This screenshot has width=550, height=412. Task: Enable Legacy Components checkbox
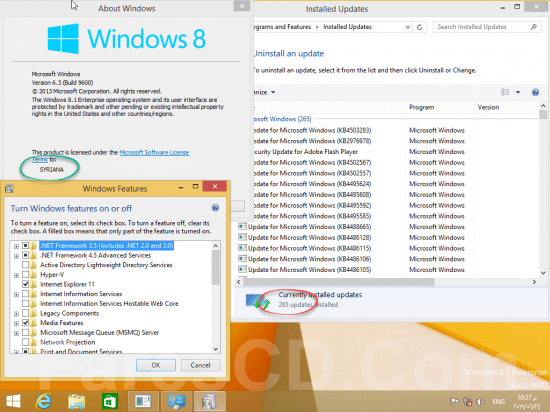tap(26, 313)
